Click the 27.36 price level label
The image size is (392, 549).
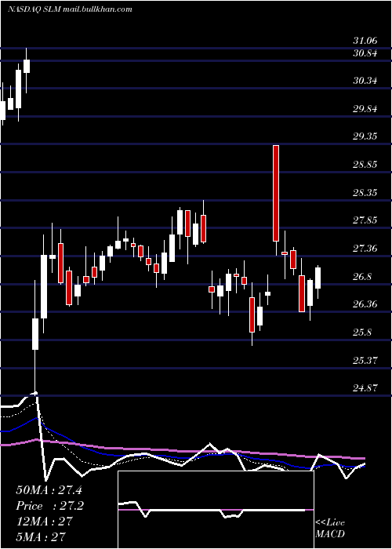(365, 249)
